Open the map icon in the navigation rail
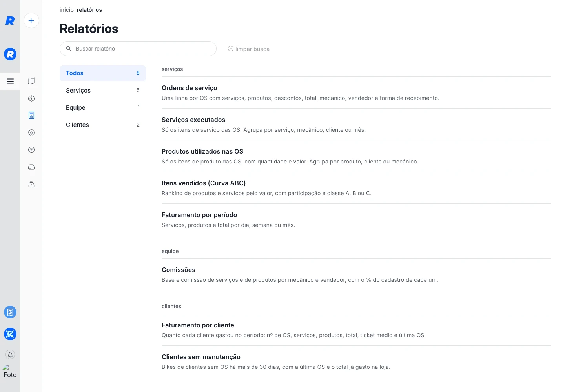 pos(31,81)
